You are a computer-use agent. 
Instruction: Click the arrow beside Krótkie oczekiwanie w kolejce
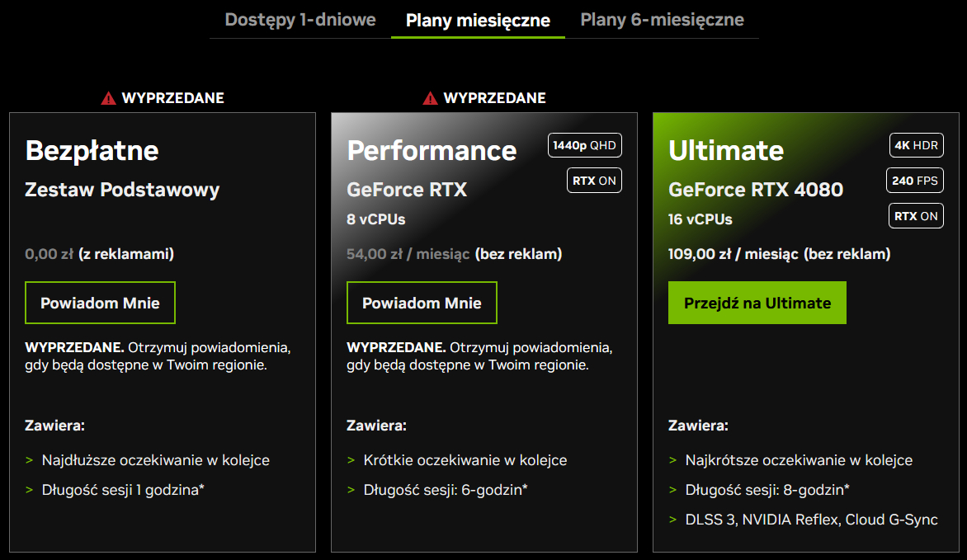351,460
